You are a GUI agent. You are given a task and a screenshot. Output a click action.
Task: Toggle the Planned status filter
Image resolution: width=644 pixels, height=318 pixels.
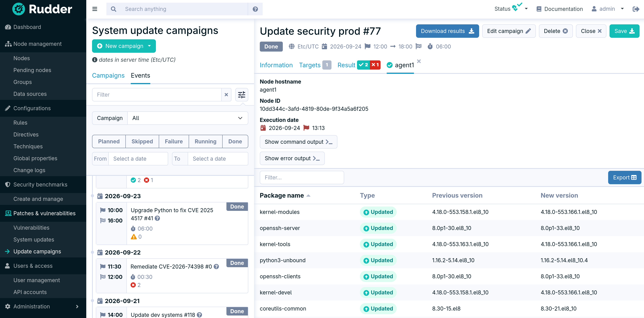click(109, 141)
